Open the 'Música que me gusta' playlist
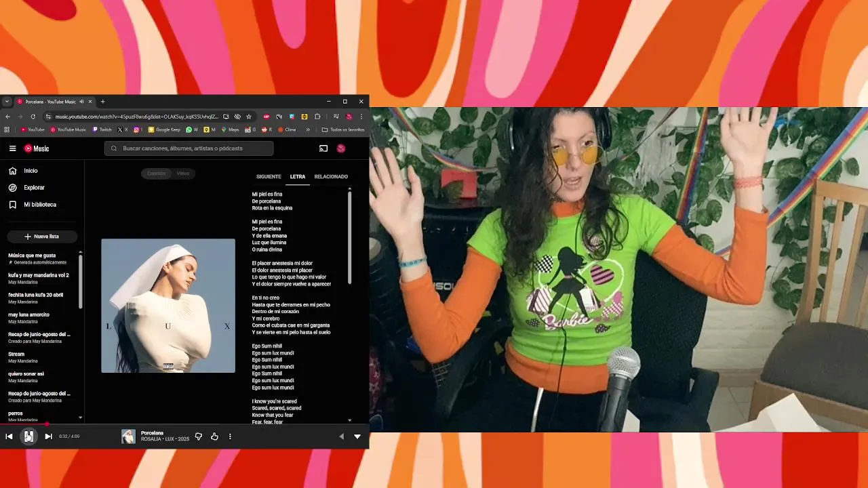Screen dimensions: 868x488 click(x=39, y=259)
